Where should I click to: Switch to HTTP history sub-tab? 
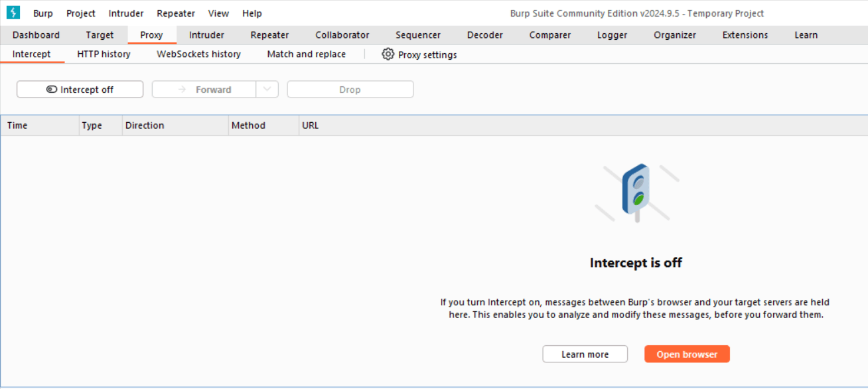[104, 54]
